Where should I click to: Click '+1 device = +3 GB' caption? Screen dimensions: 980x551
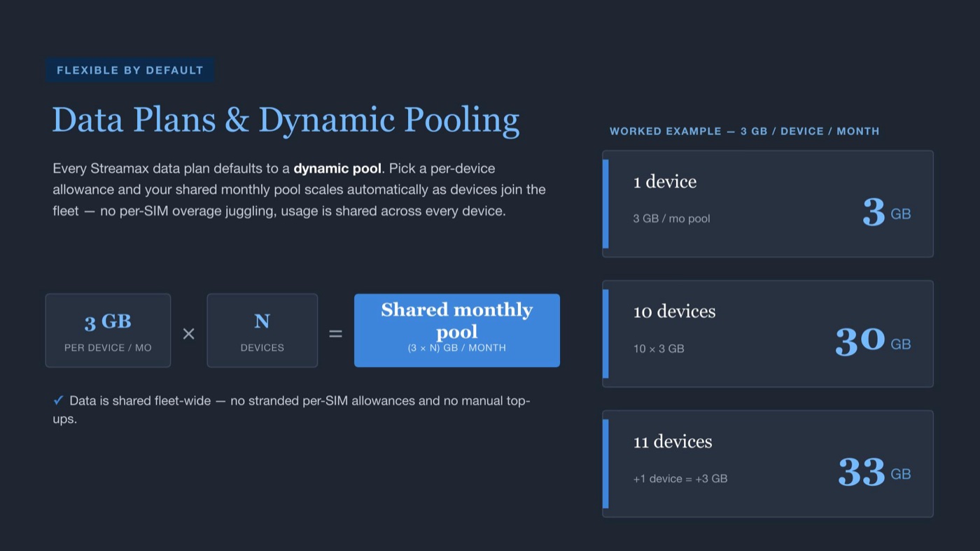[x=680, y=479]
